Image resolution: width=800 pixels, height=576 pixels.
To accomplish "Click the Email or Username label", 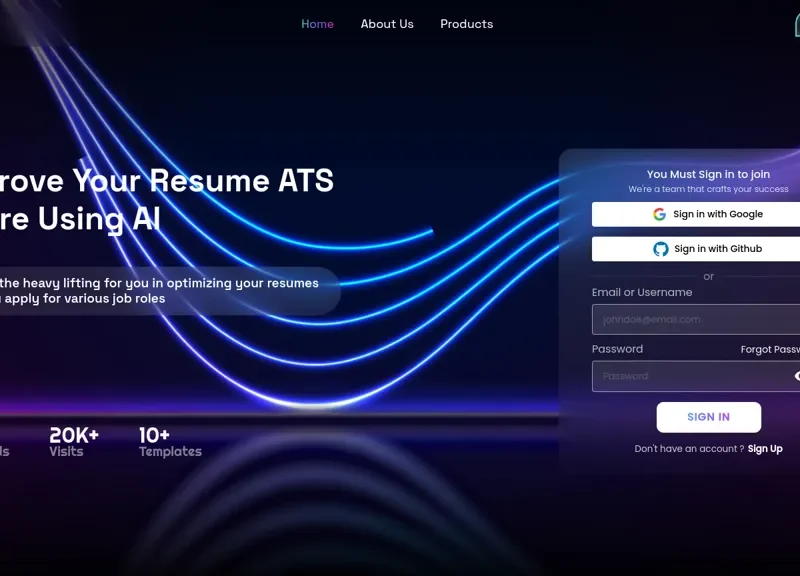I will click(x=641, y=293).
